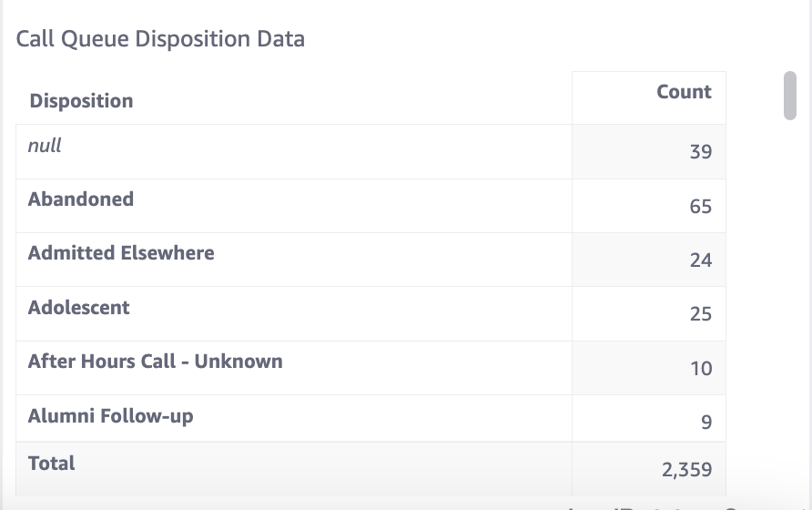Select the Adolescent count 25
Screen dimensions: 812x510
click(x=700, y=314)
